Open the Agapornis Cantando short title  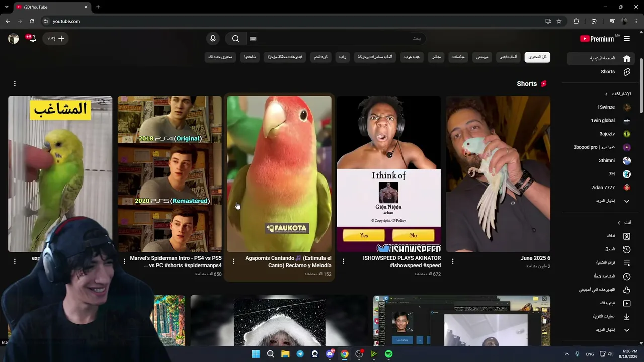coord(288,262)
